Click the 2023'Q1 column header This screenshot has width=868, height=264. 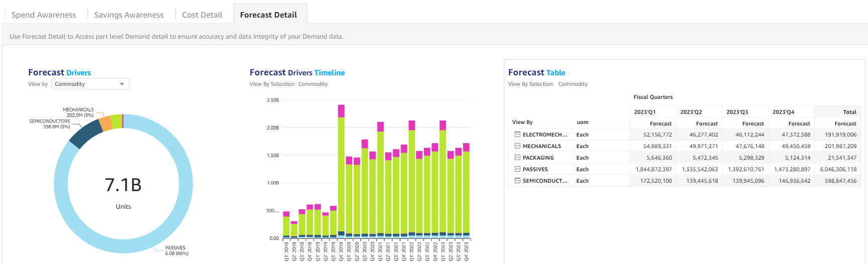645,112
